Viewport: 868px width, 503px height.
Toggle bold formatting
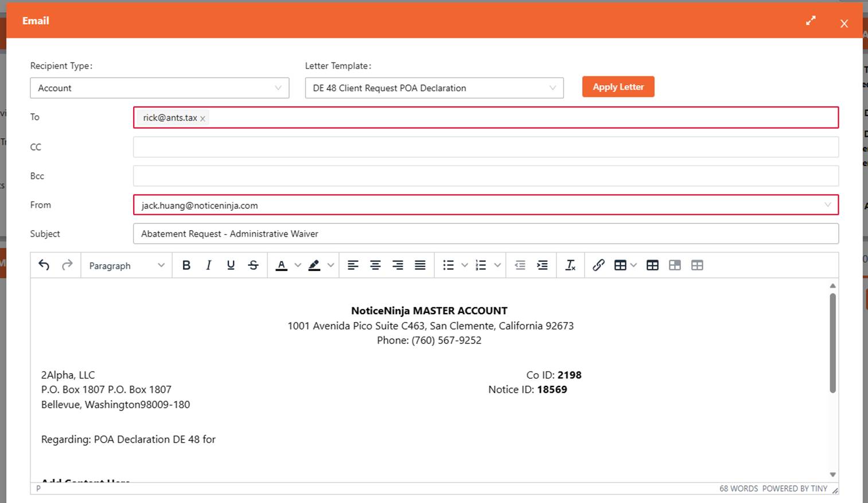click(x=186, y=265)
